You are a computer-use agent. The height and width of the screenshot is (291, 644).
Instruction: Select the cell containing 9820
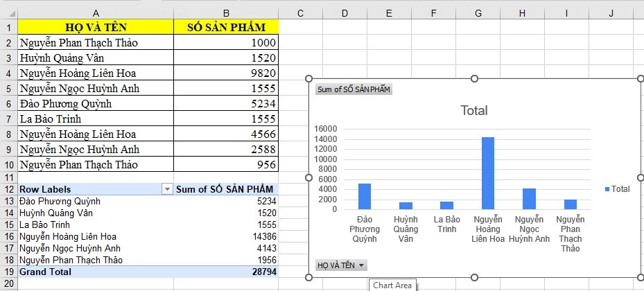click(x=226, y=73)
